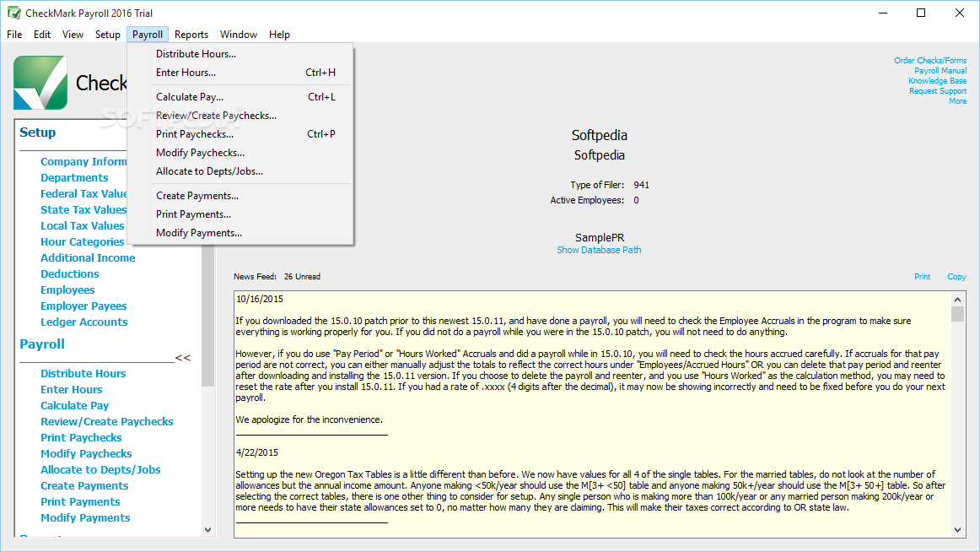Select Review/Create Paychecks... menu entry
Image resolution: width=980 pixels, height=552 pixels.
pyautogui.click(x=240, y=115)
